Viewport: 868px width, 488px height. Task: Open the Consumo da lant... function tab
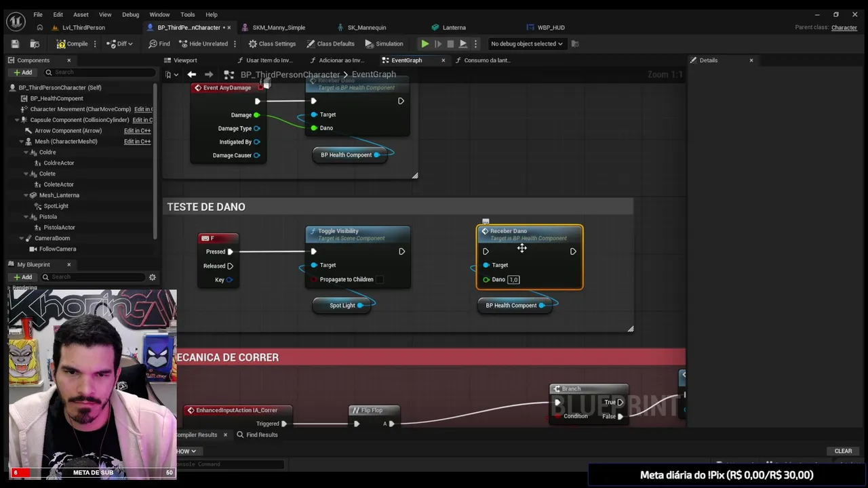tap(486, 60)
